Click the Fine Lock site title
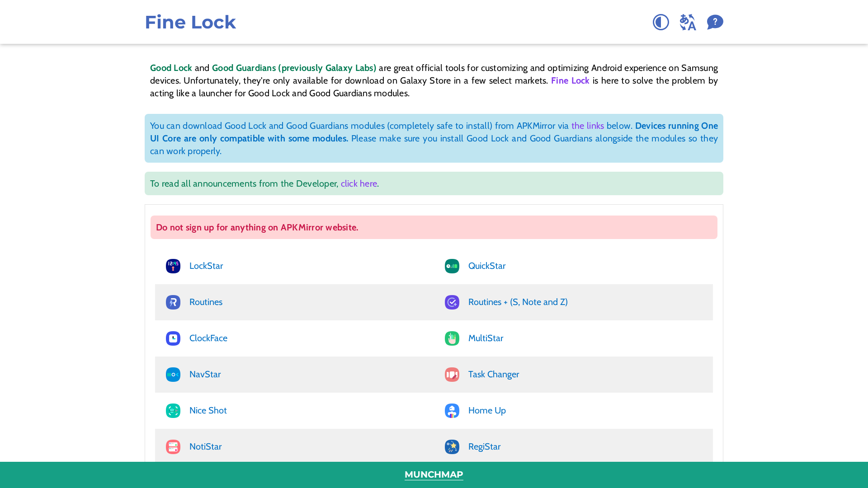 pos(190,22)
